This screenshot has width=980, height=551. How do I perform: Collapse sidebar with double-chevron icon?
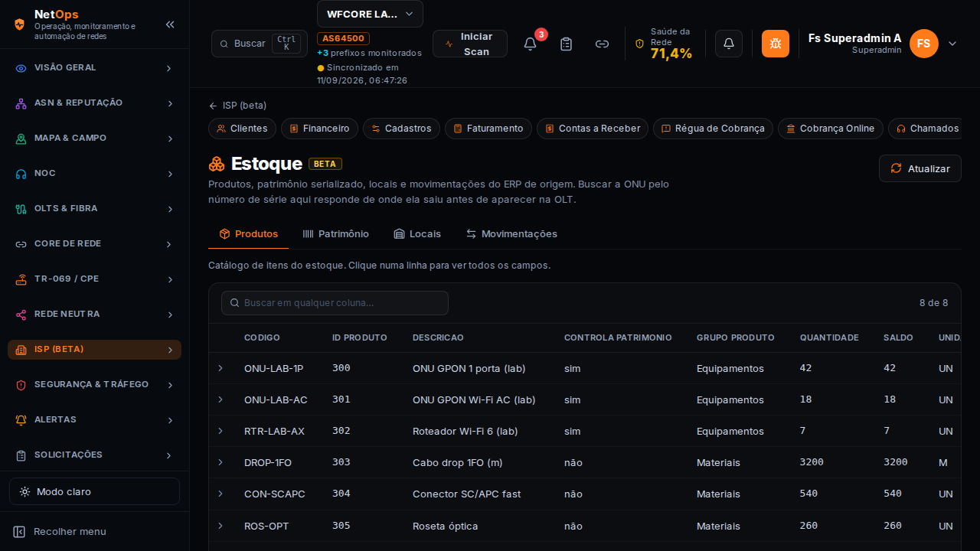point(170,24)
